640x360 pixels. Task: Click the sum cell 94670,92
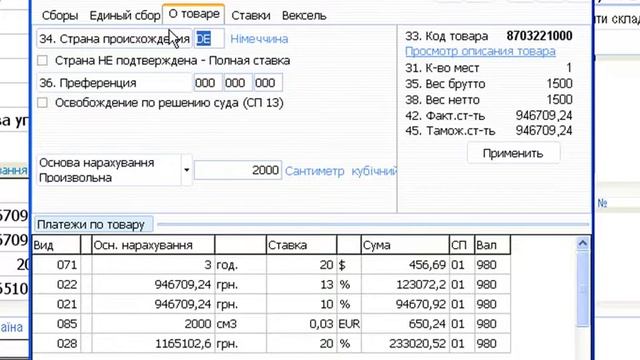(405, 304)
